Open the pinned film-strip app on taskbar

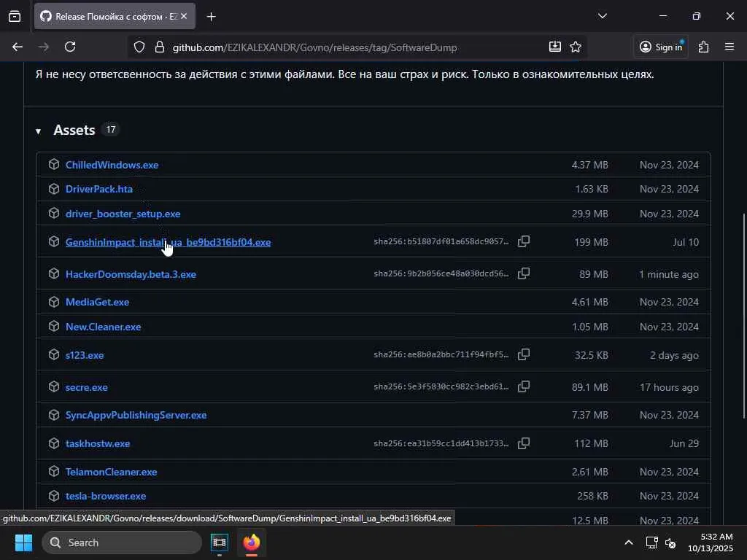(x=219, y=542)
